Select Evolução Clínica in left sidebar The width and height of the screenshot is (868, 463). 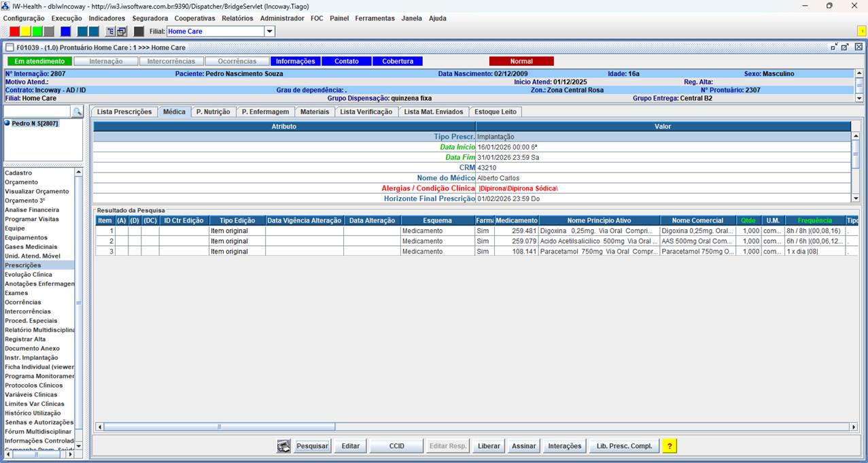tap(29, 275)
